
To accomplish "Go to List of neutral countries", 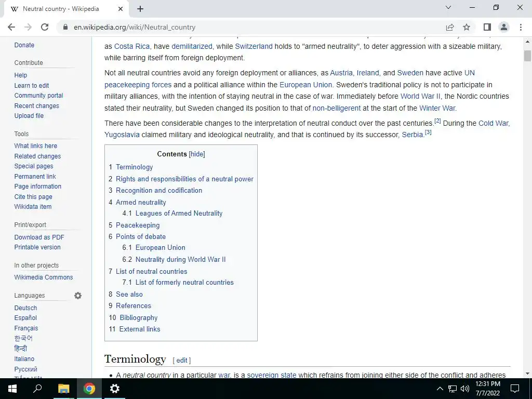I will pyautogui.click(x=151, y=271).
